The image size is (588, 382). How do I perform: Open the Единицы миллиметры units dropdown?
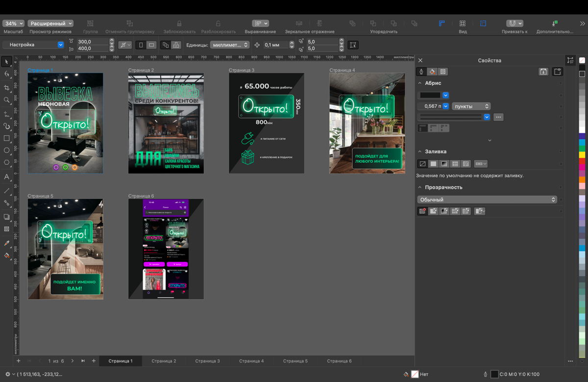[230, 45]
